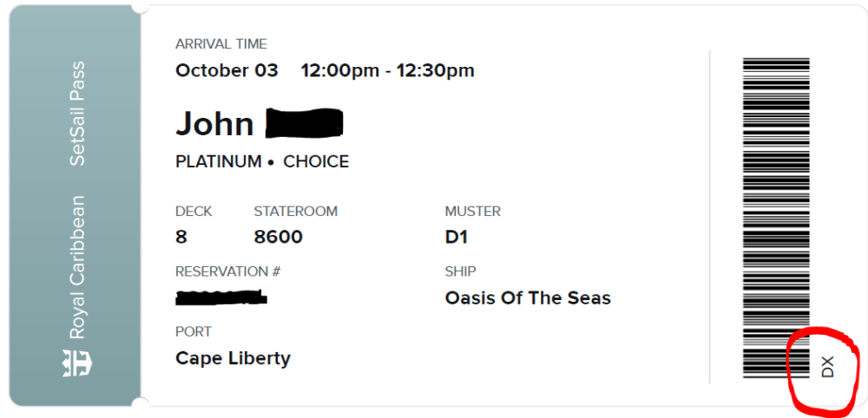The height and width of the screenshot is (418, 868).
Task: Select the PLATINUM loyalty status text
Action: 218,162
